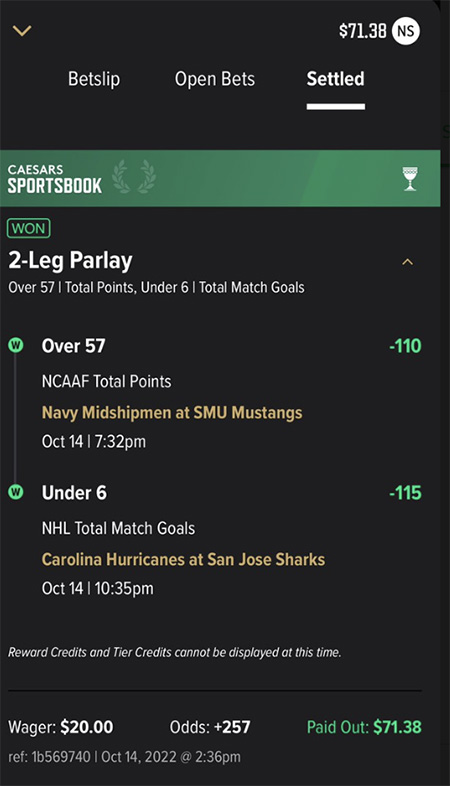This screenshot has height=786, width=450.
Task: Switch to the Betslip tab
Action: click(x=94, y=79)
